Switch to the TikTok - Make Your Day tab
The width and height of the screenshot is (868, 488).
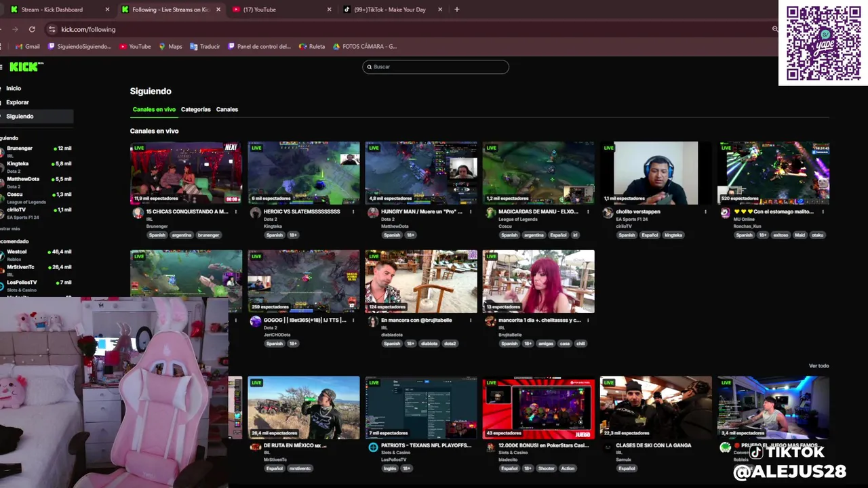coord(392,9)
